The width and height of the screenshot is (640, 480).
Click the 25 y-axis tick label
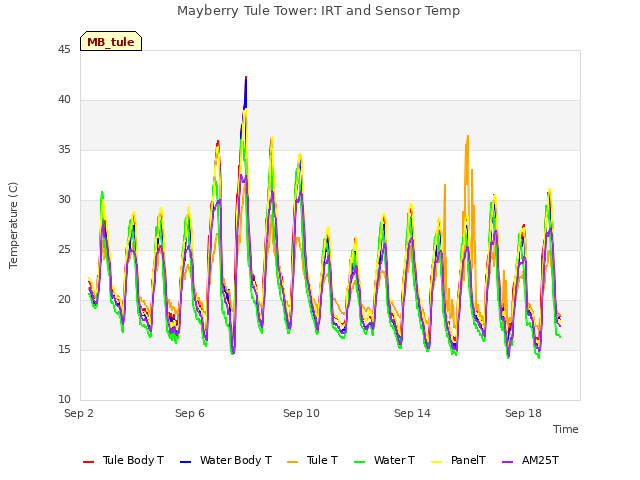click(x=64, y=250)
